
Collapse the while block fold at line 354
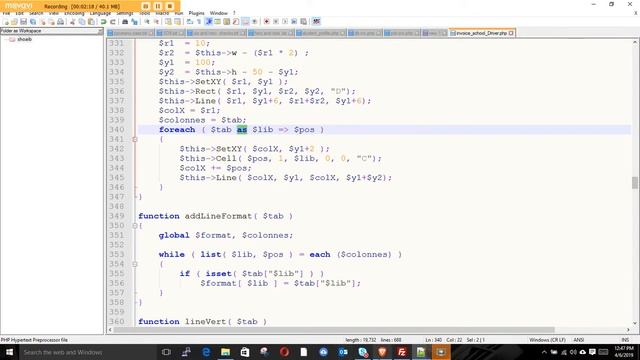(135, 264)
